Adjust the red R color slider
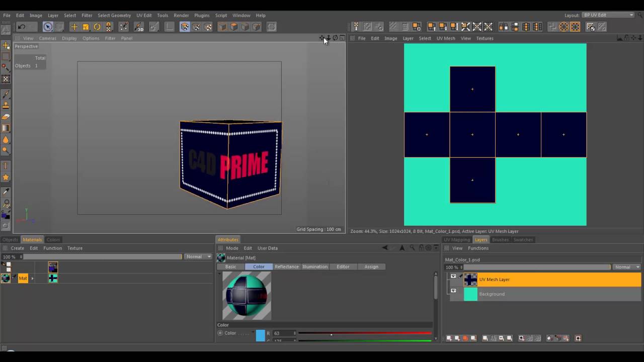644x362 pixels. click(365, 333)
